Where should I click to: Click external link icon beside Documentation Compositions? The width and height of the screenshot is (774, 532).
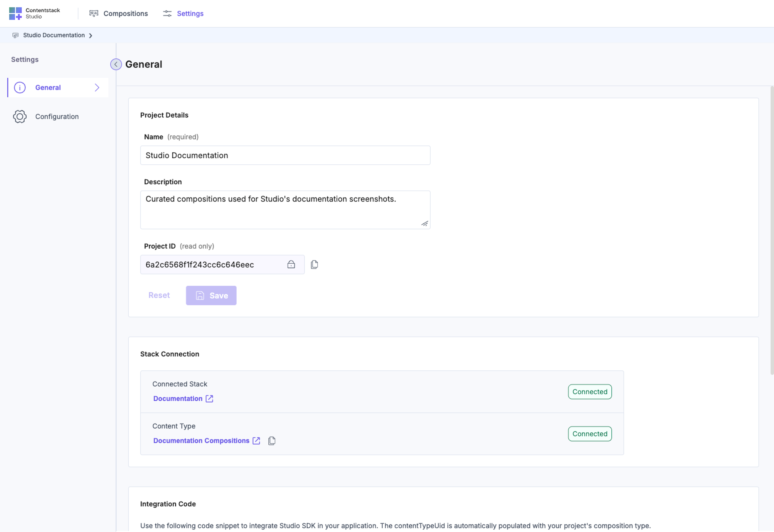coord(256,441)
